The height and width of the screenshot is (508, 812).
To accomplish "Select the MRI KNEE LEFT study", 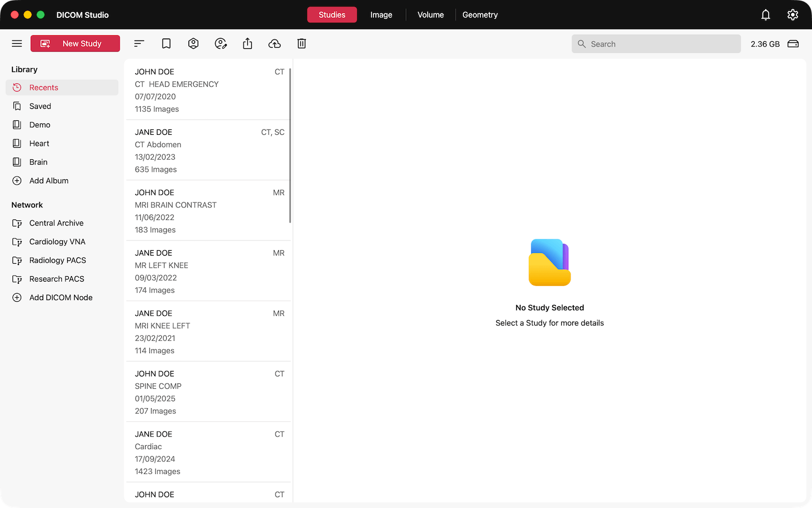I will point(208,331).
